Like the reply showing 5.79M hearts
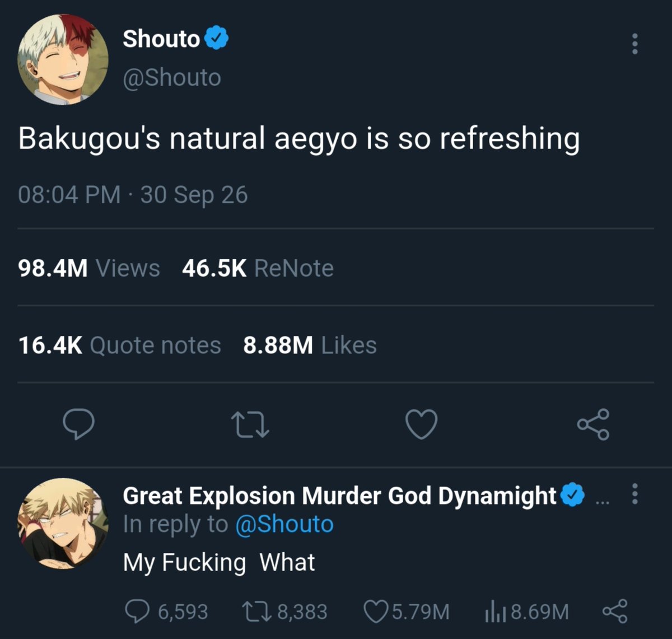 tap(407, 612)
